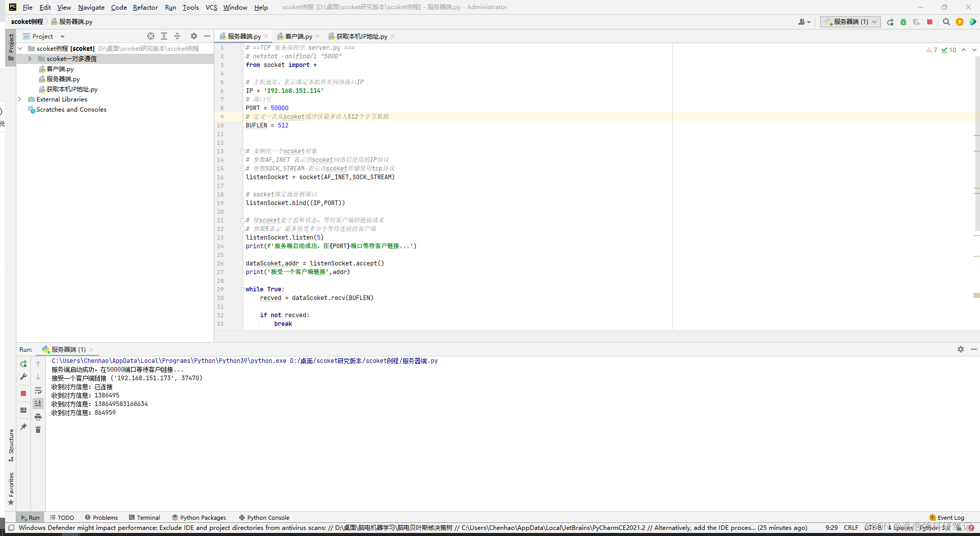Rerun the server script in Run panel

(x=23, y=364)
